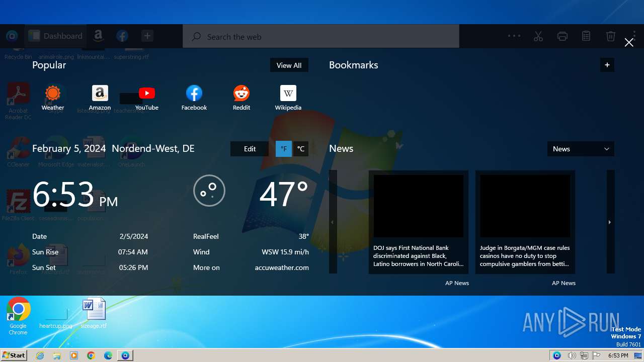Open the accuweather.com link
Image resolution: width=644 pixels, height=362 pixels.
click(282, 267)
